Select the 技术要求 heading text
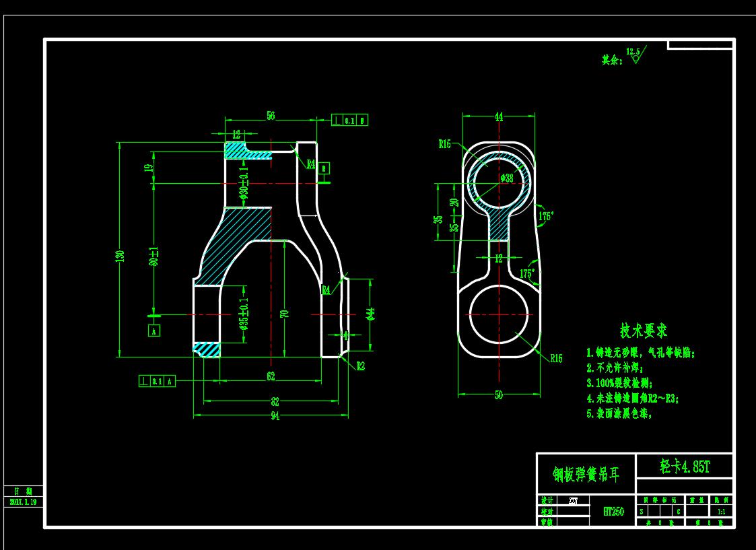This screenshot has width=756, height=550. click(643, 331)
